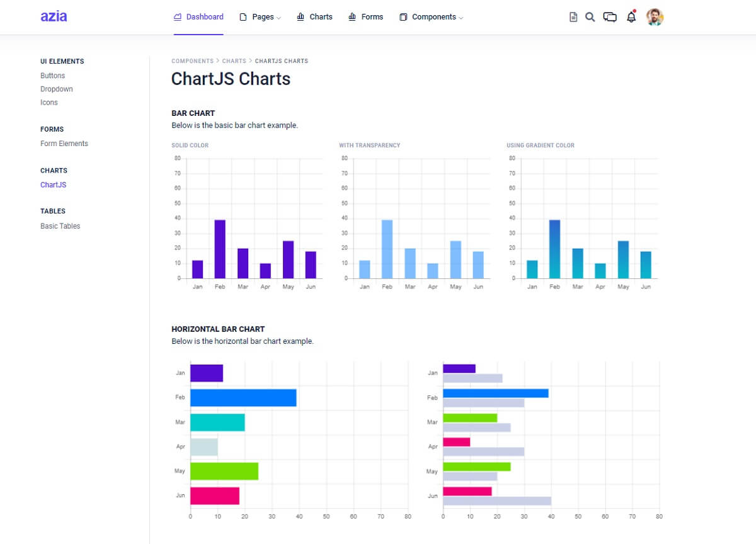Go to Form Elements in the sidebar
756x544 pixels.
click(64, 143)
